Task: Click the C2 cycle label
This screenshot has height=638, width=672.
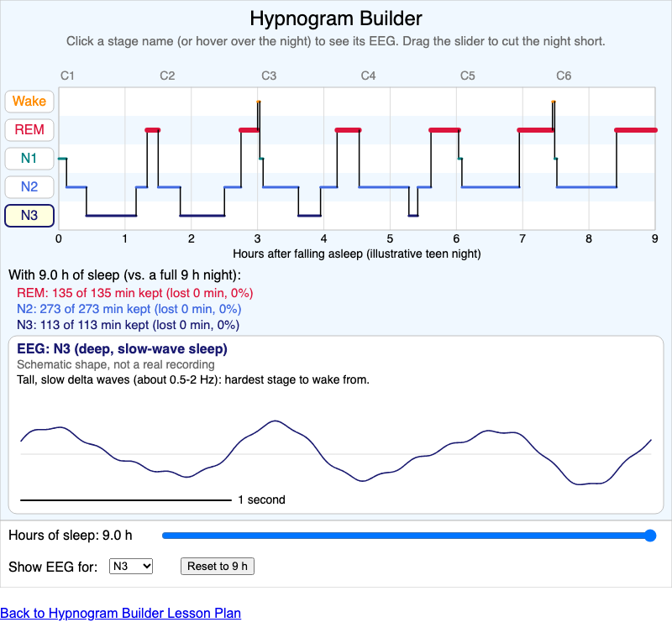Action: click(167, 76)
